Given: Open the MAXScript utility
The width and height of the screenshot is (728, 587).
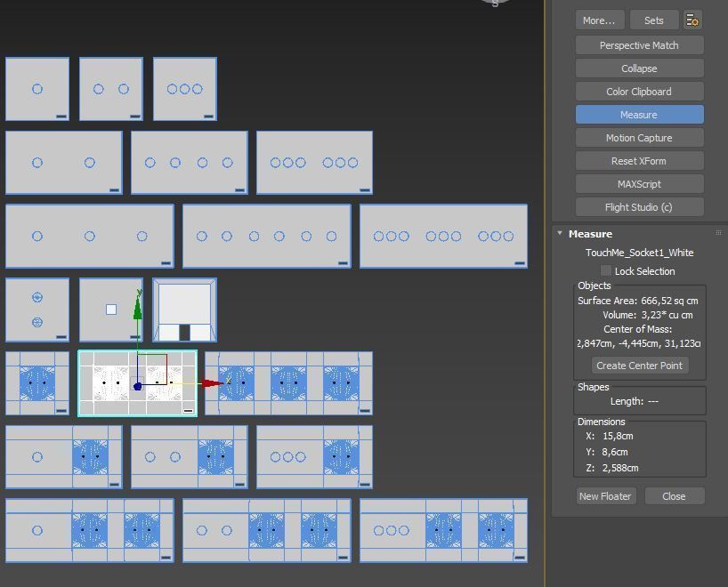Looking at the screenshot, I should coord(639,184).
